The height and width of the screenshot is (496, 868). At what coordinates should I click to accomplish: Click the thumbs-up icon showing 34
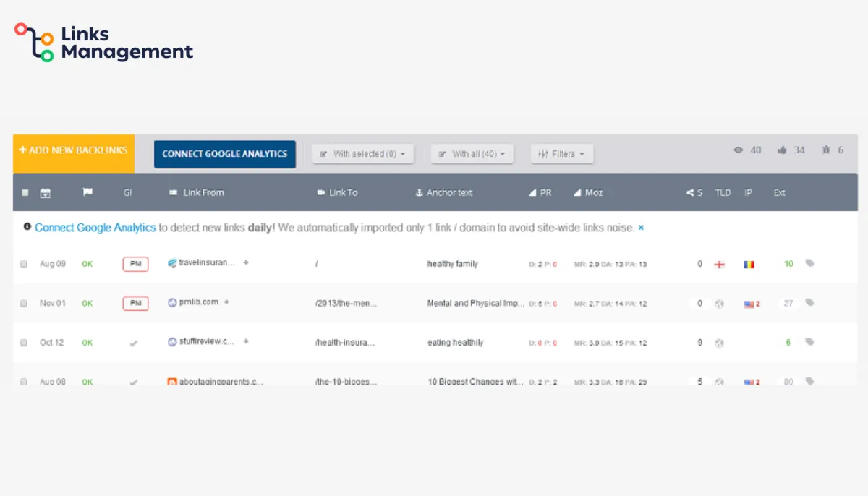point(782,150)
